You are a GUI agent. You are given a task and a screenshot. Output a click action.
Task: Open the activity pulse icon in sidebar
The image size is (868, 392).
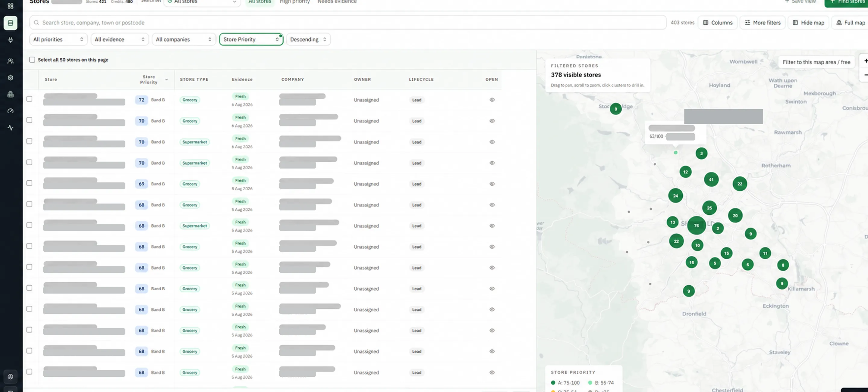coord(11,128)
